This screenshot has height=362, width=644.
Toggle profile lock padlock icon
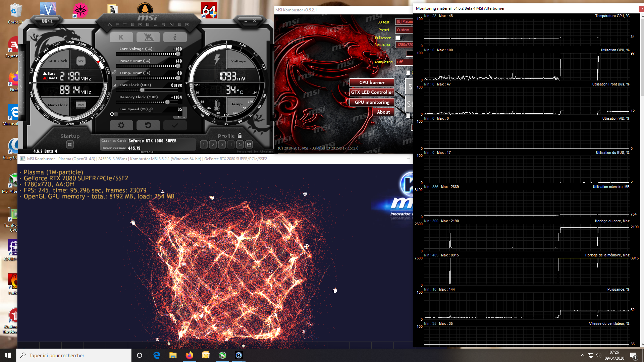click(240, 135)
